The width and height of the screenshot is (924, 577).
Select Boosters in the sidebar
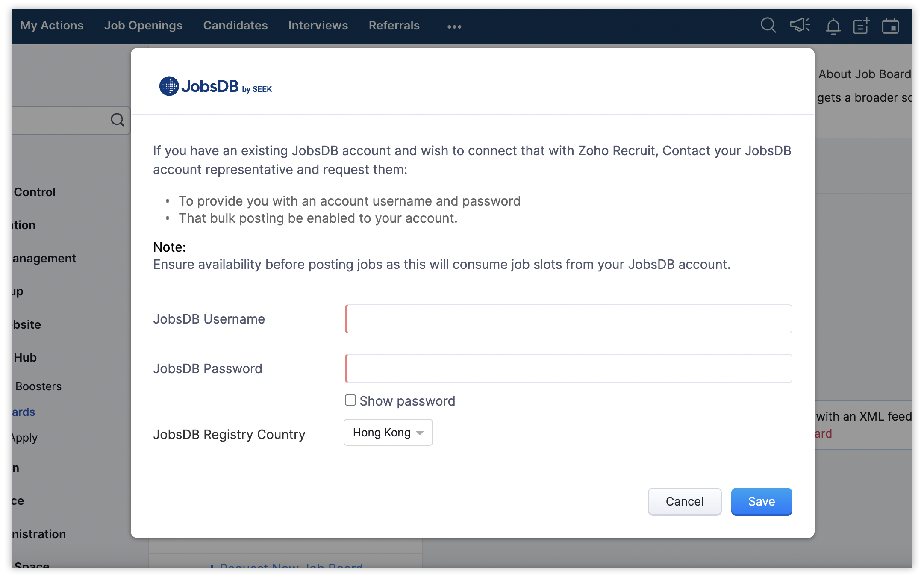(38, 386)
